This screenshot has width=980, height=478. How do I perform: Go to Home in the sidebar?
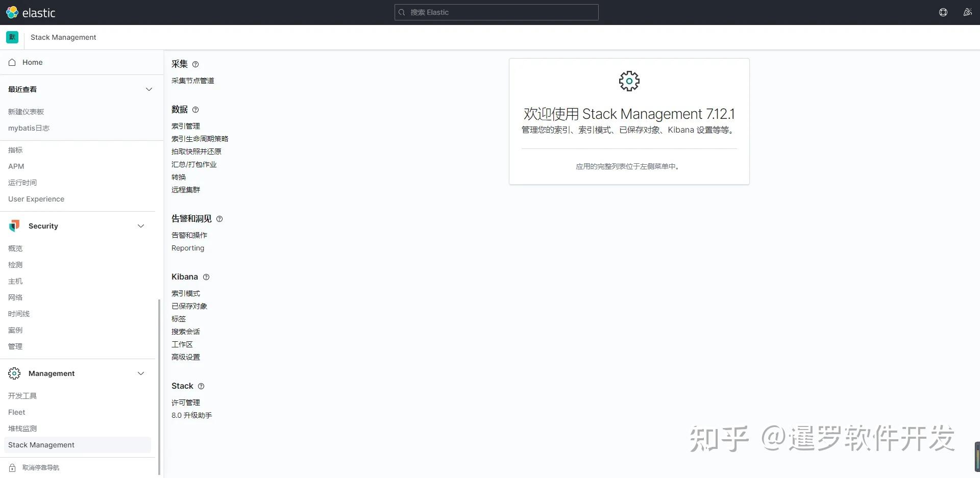pos(33,62)
